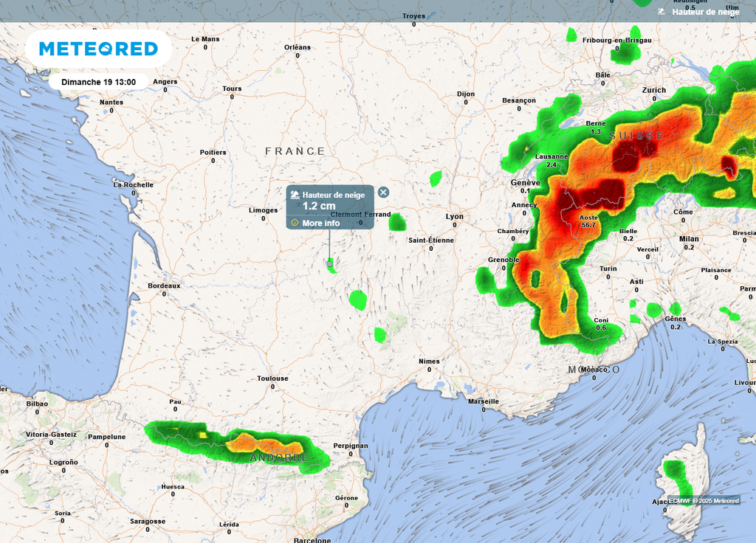756x543 pixels.
Task: Click the Marseille city label
Action: [483, 401]
